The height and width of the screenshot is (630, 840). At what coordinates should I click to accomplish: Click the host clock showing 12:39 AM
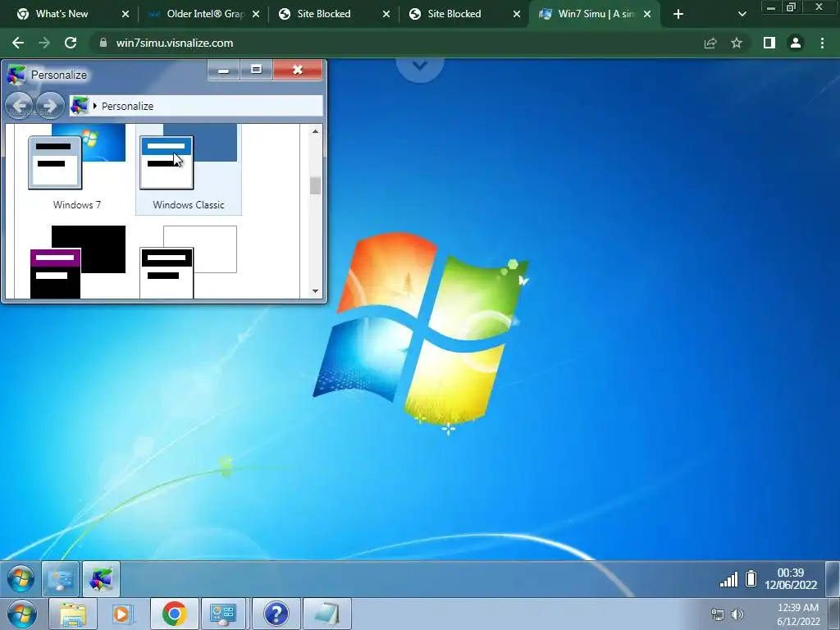[797, 614]
